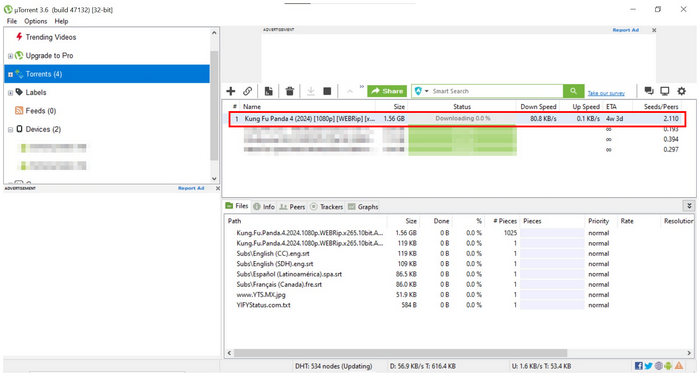Viewport: 700px width, 376px height.
Task: Switch to the Files tab
Action: coord(237,206)
